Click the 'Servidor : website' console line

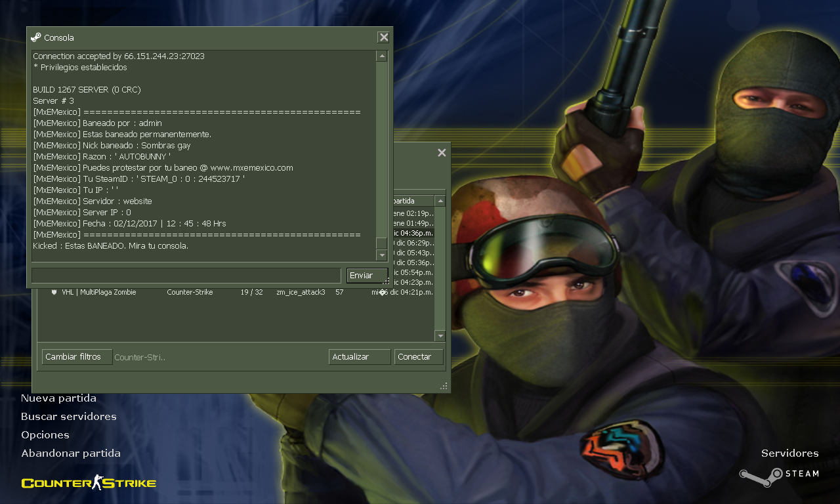point(93,201)
